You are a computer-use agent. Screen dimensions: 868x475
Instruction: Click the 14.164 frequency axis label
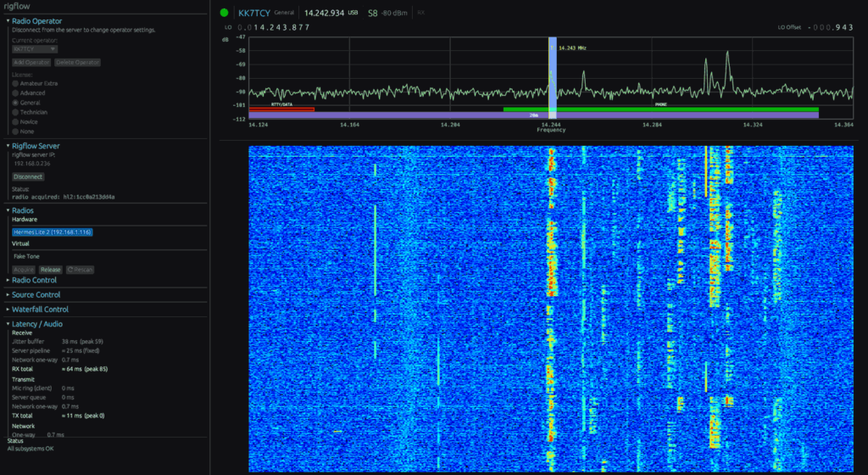click(350, 126)
